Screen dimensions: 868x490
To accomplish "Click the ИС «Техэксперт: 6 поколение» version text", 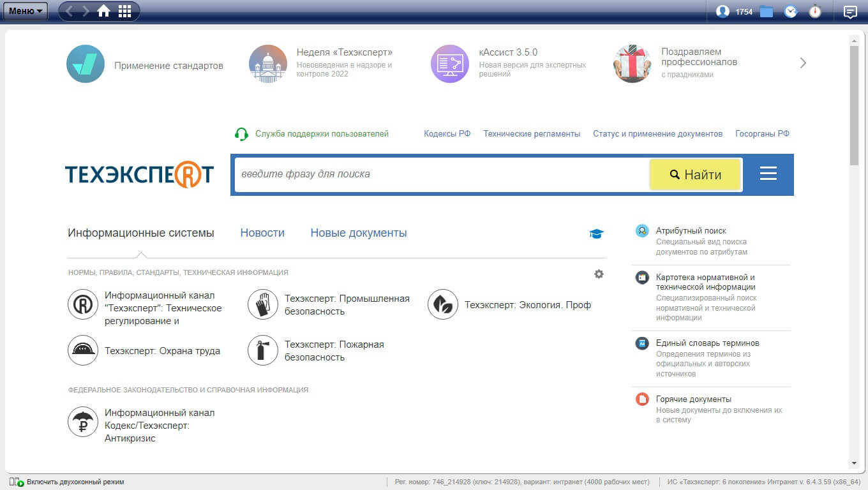I will pyautogui.click(x=764, y=482).
